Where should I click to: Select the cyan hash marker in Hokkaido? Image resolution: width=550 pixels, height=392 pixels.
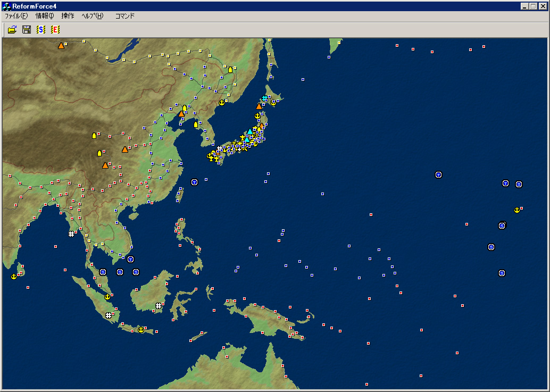pyautogui.click(x=265, y=98)
